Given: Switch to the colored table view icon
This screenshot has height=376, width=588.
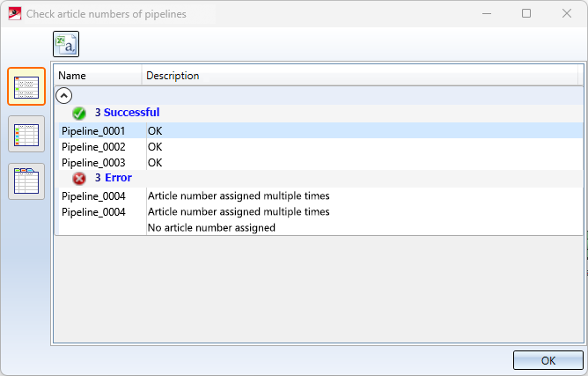Looking at the screenshot, I should point(26,134).
